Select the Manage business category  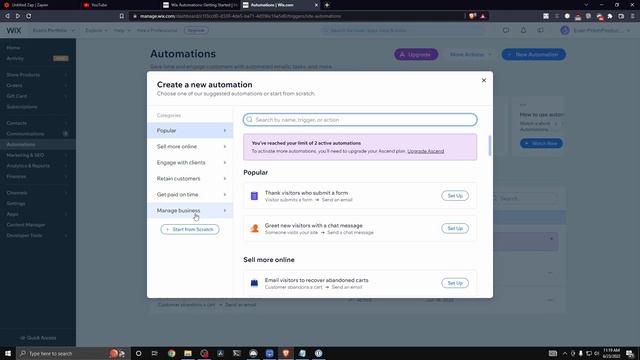click(190, 211)
